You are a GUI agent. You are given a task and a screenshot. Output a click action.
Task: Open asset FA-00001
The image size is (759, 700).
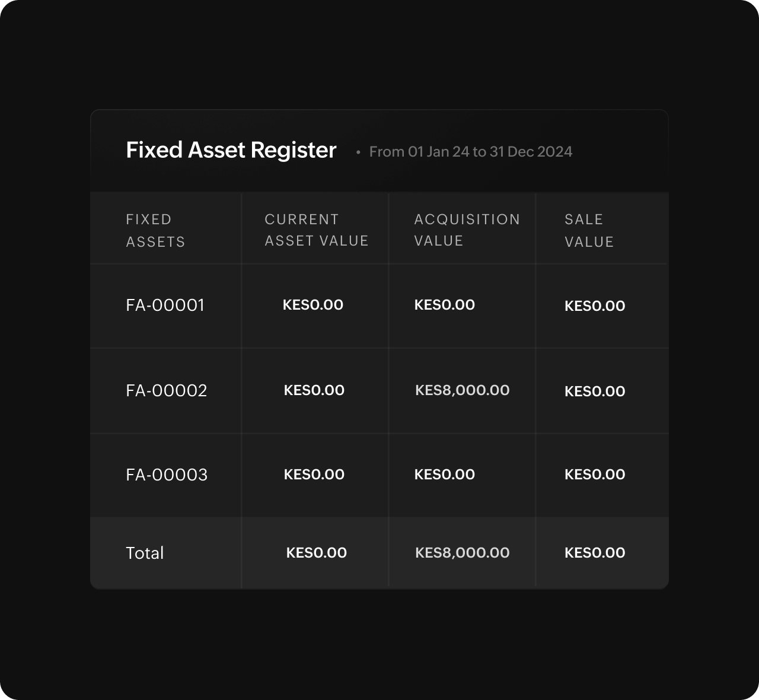click(x=165, y=305)
